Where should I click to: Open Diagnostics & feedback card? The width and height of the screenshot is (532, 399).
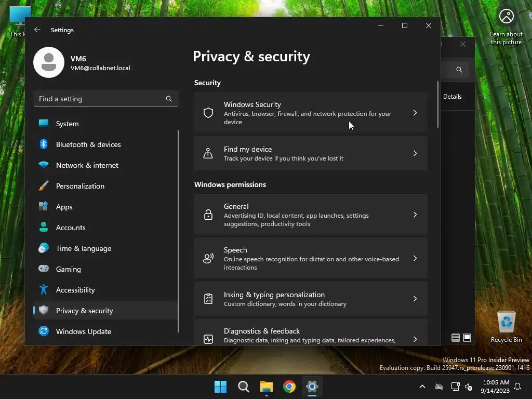click(311, 332)
